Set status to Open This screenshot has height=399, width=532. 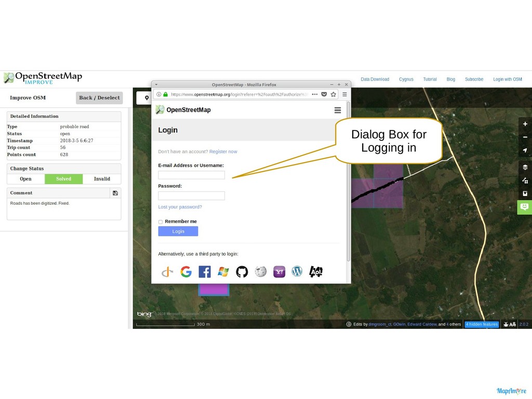tap(26, 179)
